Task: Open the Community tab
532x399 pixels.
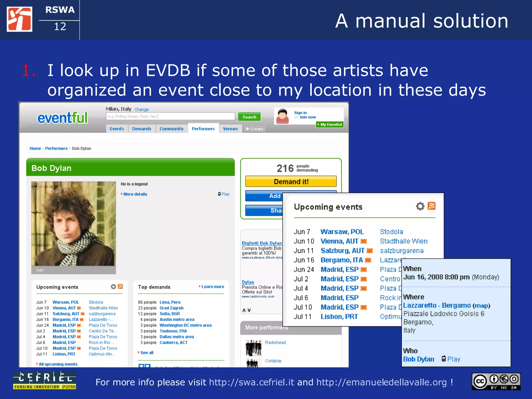Action: pyautogui.click(x=171, y=129)
